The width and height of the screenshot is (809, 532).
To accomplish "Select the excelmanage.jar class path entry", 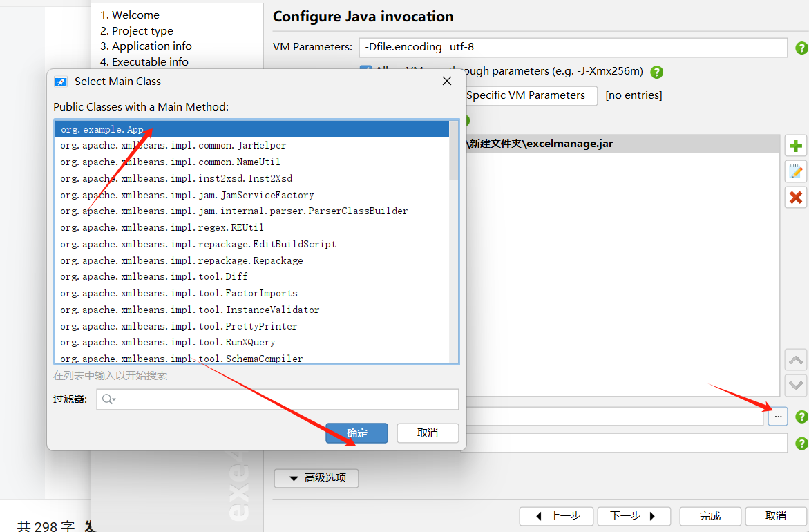I will tap(622, 144).
